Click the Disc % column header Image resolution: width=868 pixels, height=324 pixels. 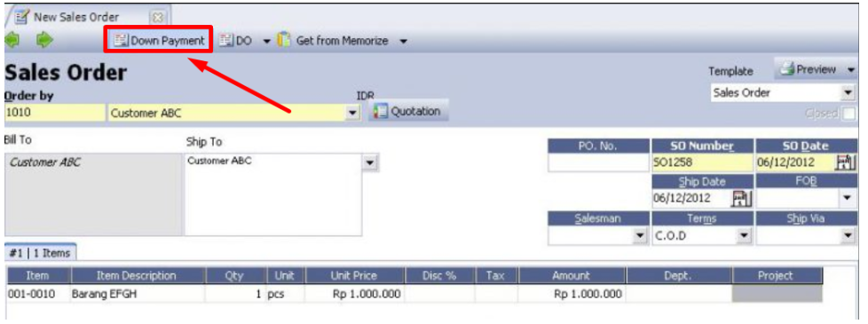coord(439,275)
